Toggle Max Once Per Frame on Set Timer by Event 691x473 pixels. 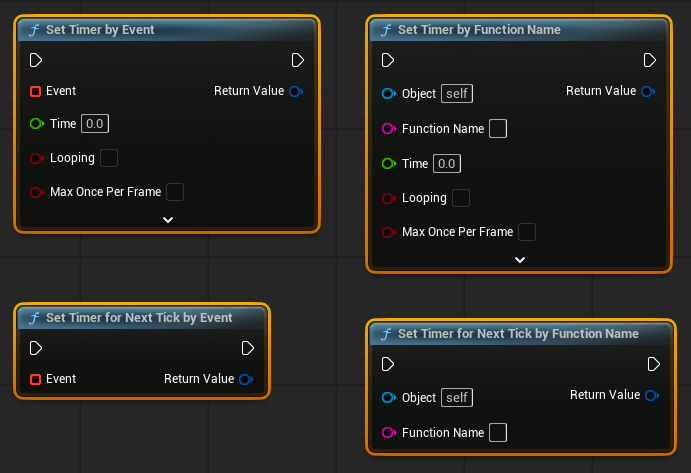point(175,192)
